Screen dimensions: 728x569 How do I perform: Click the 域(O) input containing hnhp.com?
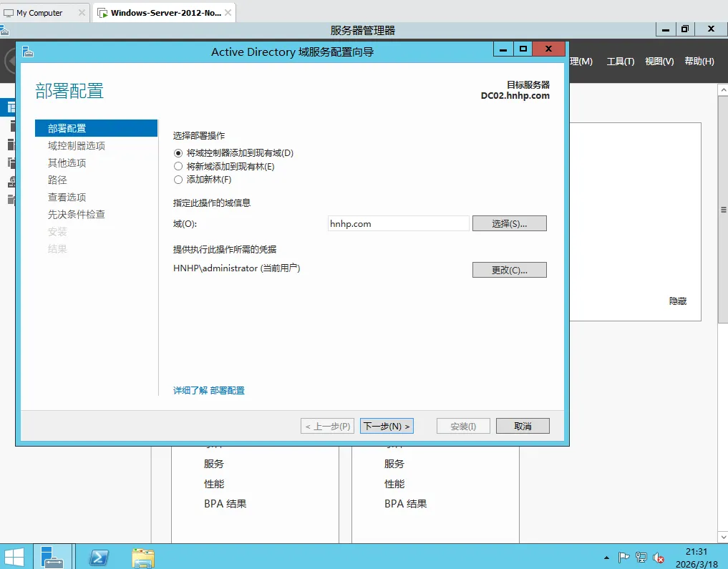pyautogui.click(x=398, y=223)
